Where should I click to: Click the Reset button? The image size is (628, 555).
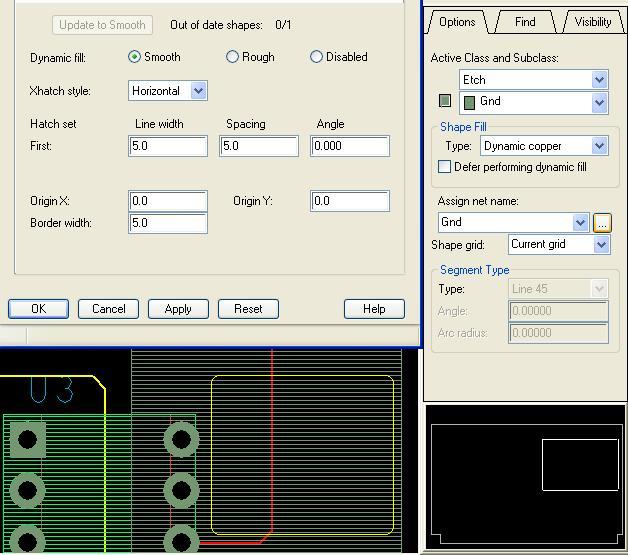point(248,309)
